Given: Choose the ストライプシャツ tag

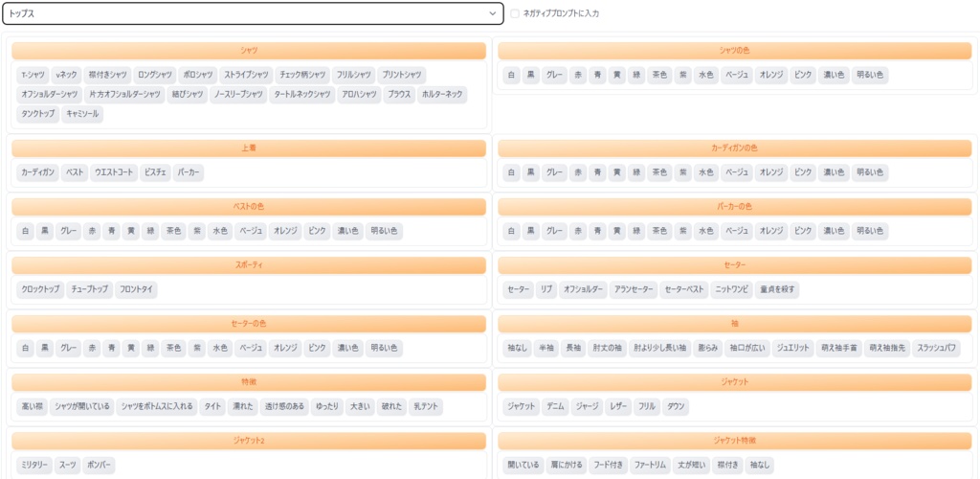Looking at the screenshot, I should (246, 75).
